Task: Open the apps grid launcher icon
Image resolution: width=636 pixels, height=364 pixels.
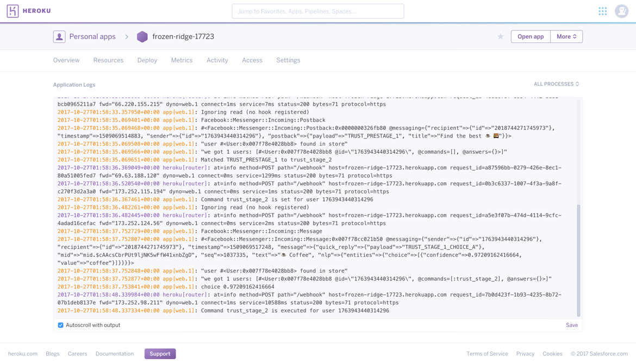Action: (x=603, y=11)
